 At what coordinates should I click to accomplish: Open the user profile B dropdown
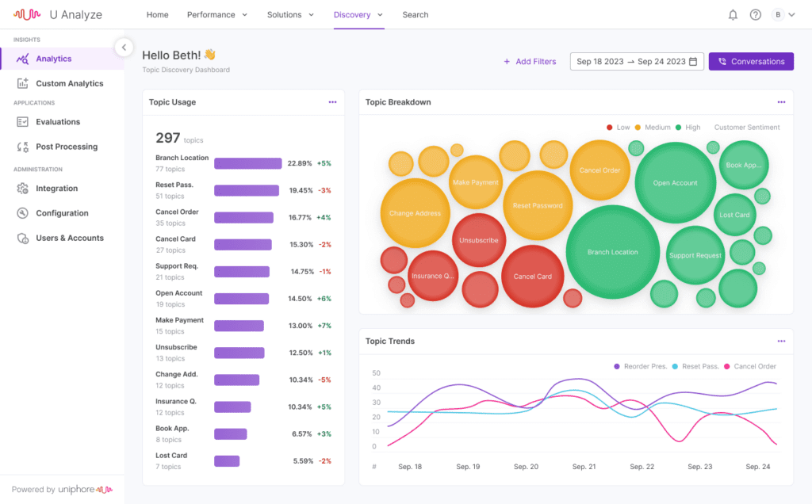click(783, 15)
